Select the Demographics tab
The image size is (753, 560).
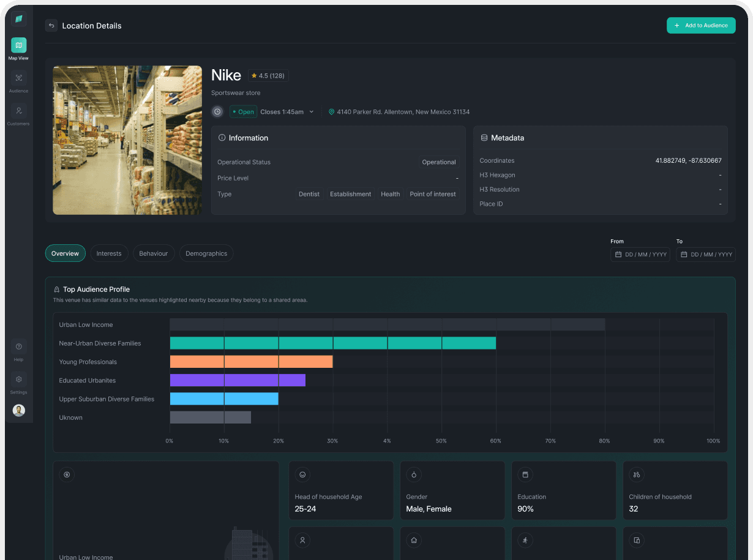[206, 253]
